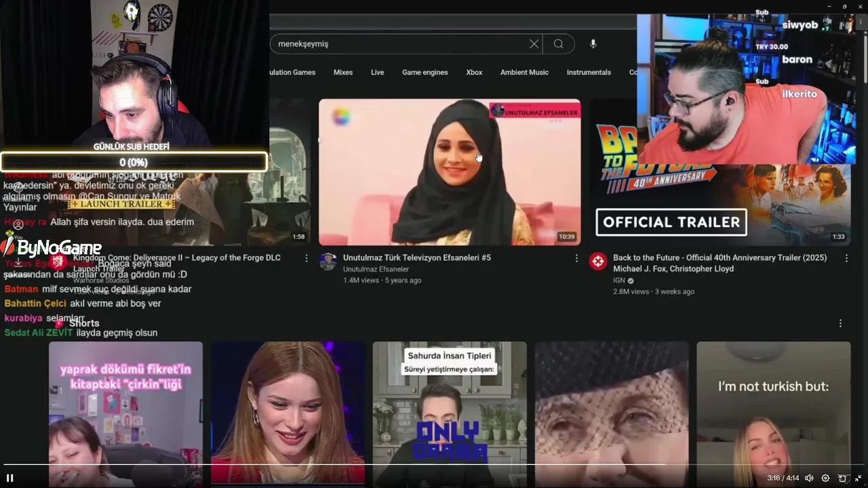Click the 1:33 duration badge

coord(839,237)
